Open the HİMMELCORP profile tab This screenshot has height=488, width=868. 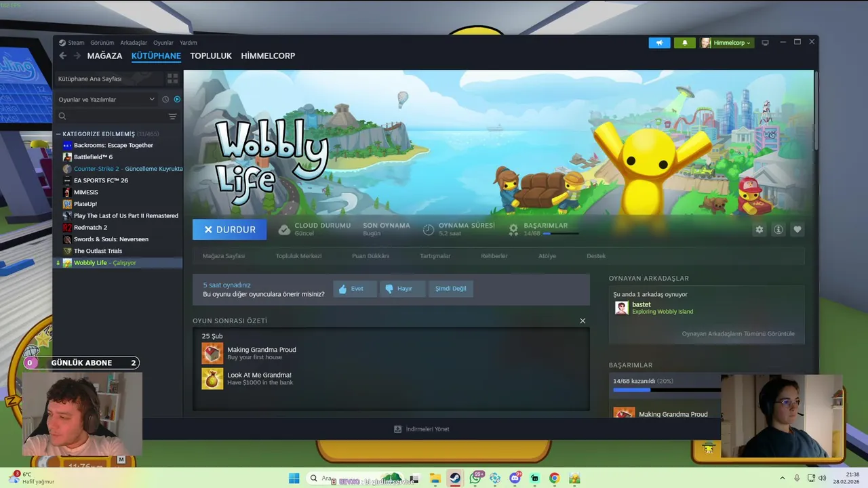point(268,56)
